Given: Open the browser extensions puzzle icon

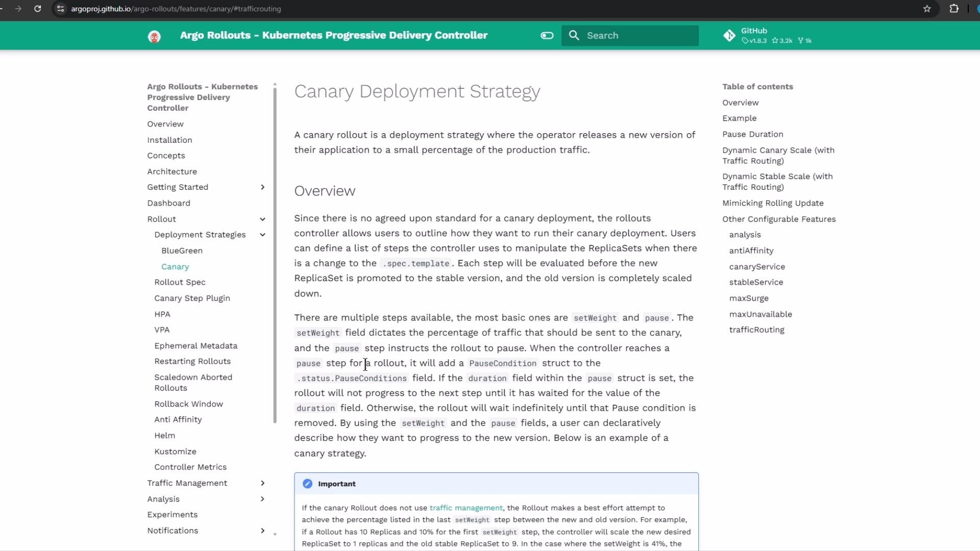Looking at the screenshot, I should click(x=953, y=9).
